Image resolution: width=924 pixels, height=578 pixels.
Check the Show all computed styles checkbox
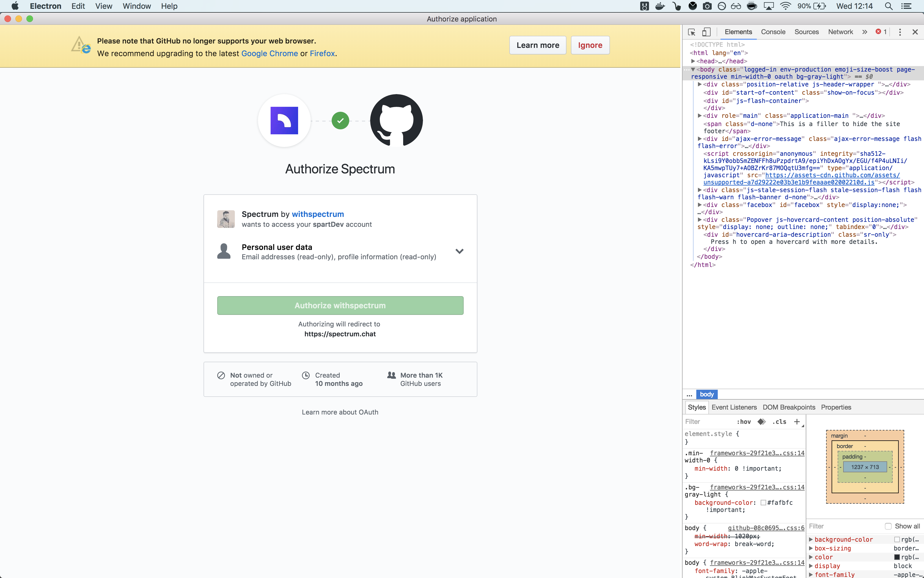pyautogui.click(x=888, y=526)
